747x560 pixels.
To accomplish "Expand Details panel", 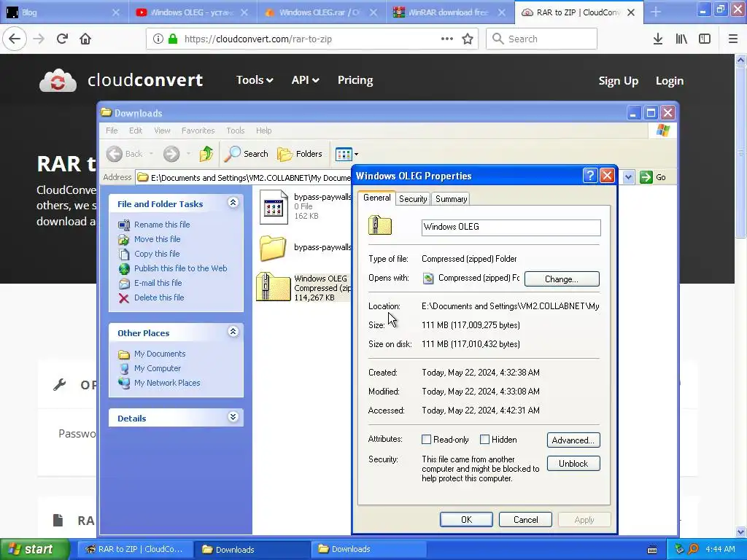I will tap(233, 417).
